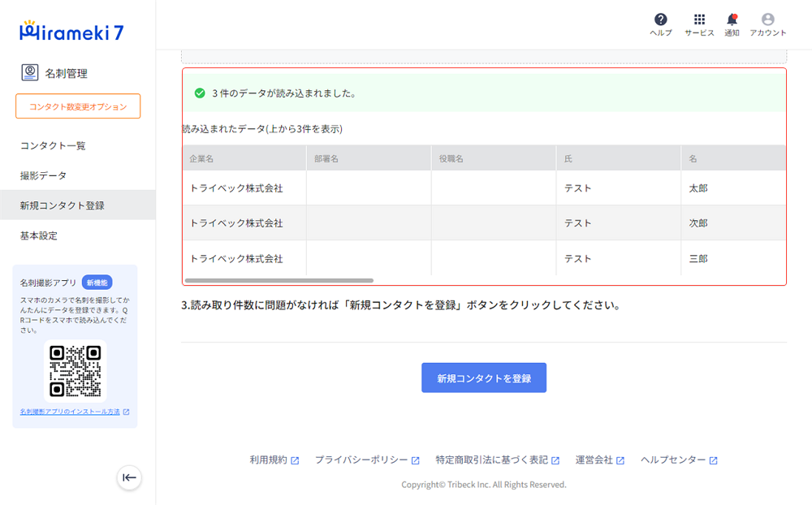Screen dimensions: 812x505
Task: Click external link icon beside ヘルプセンター
Action: (713, 460)
